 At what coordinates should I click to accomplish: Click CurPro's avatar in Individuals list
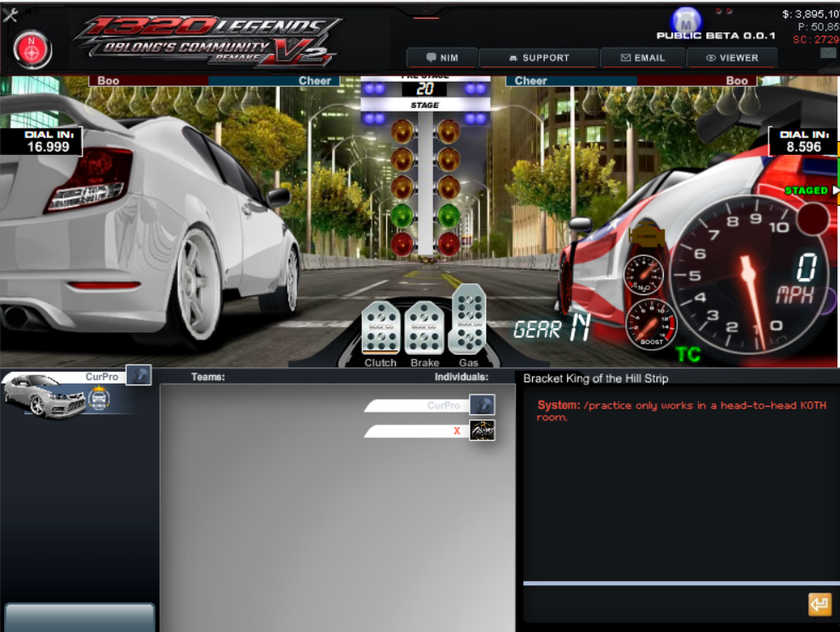tap(483, 405)
